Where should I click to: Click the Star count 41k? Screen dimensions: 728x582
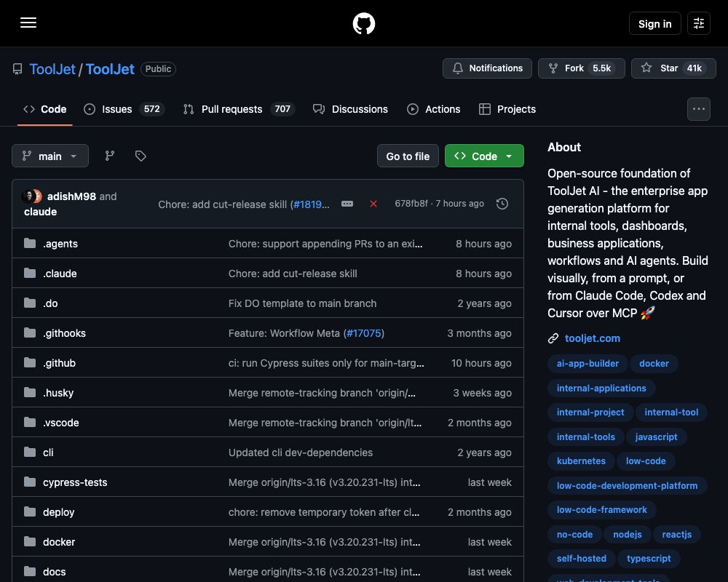click(694, 68)
